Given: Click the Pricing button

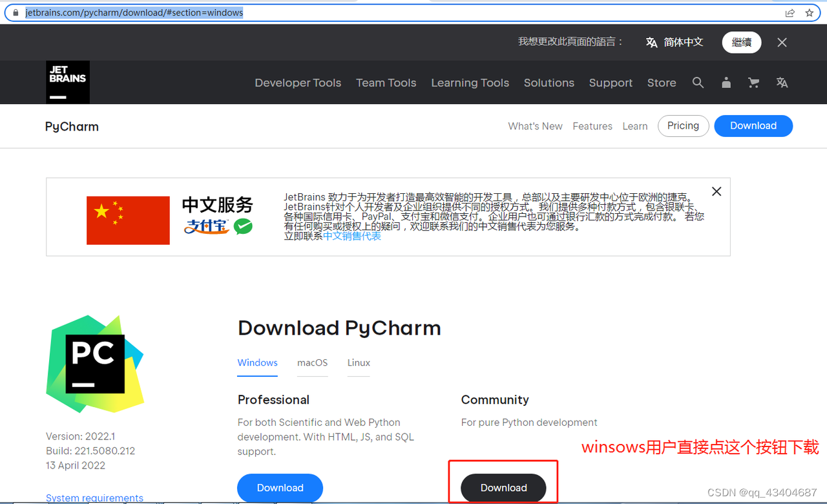Looking at the screenshot, I should (x=683, y=125).
